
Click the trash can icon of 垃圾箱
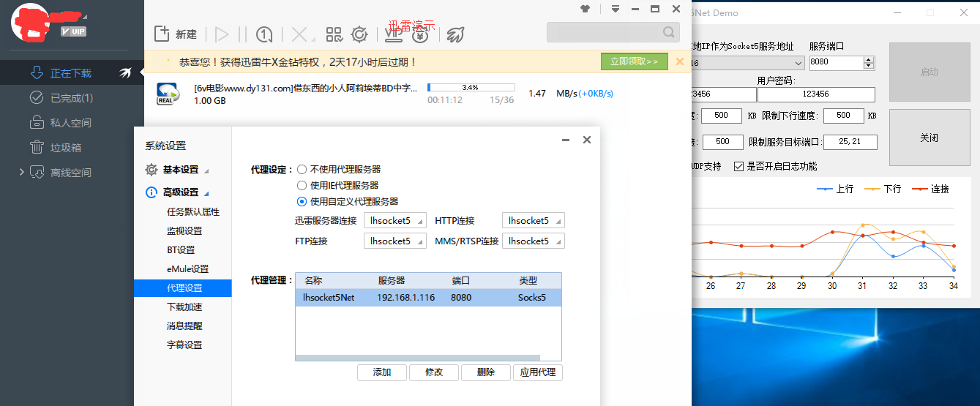[37, 147]
